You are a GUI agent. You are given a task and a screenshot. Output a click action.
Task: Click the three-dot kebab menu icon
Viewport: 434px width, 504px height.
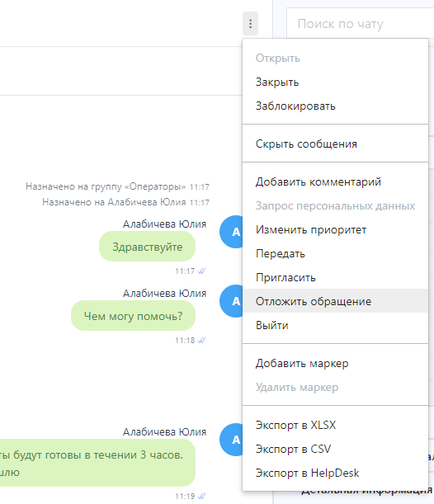250,23
